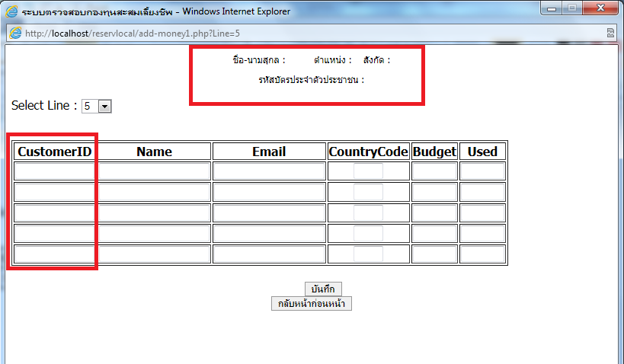Viewport: 624px width, 364px height.
Task: Focus the fifth row Budget field
Action: coord(434,254)
